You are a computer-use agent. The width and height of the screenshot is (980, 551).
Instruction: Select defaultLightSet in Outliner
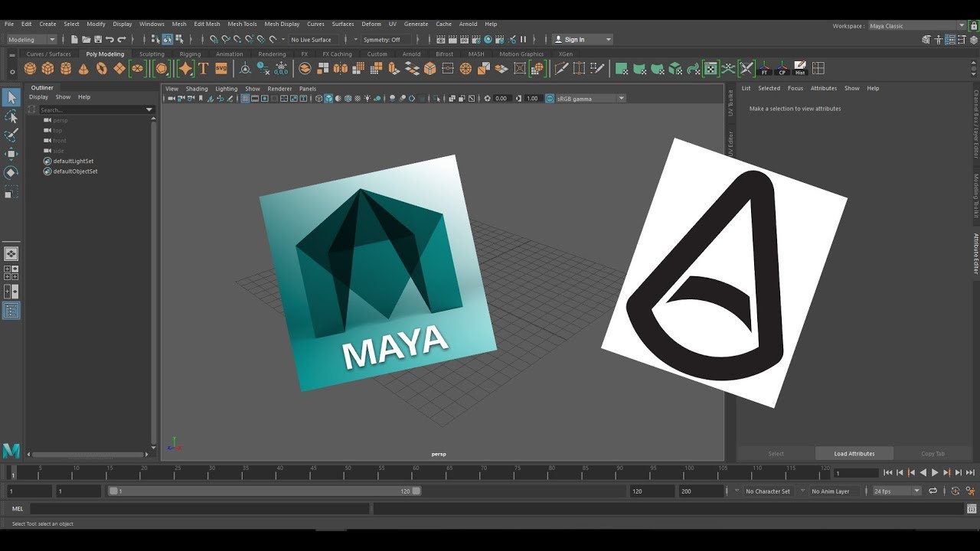73,161
